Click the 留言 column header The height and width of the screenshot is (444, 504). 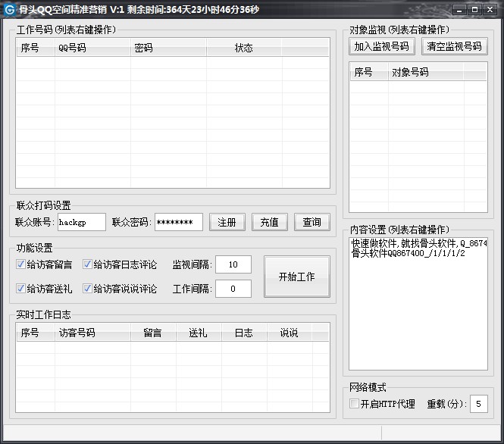tap(153, 333)
